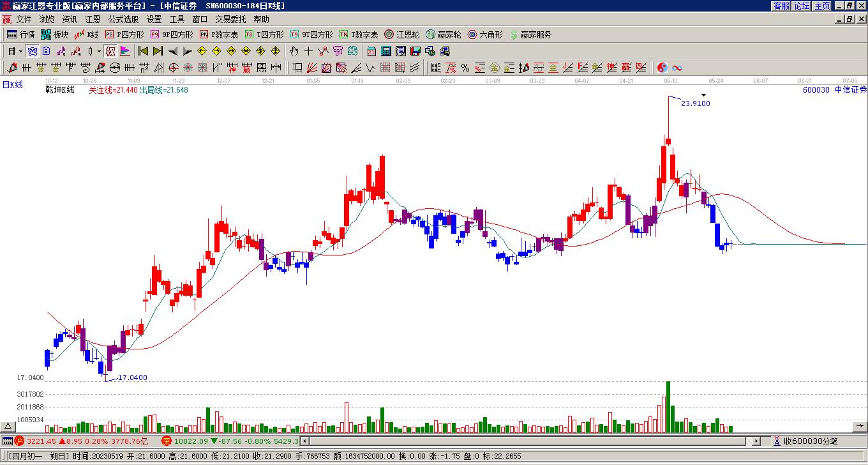The width and height of the screenshot is (868, 465).
Task: Expand the 日 period dropdown arrow
Action: coord(20,51)
